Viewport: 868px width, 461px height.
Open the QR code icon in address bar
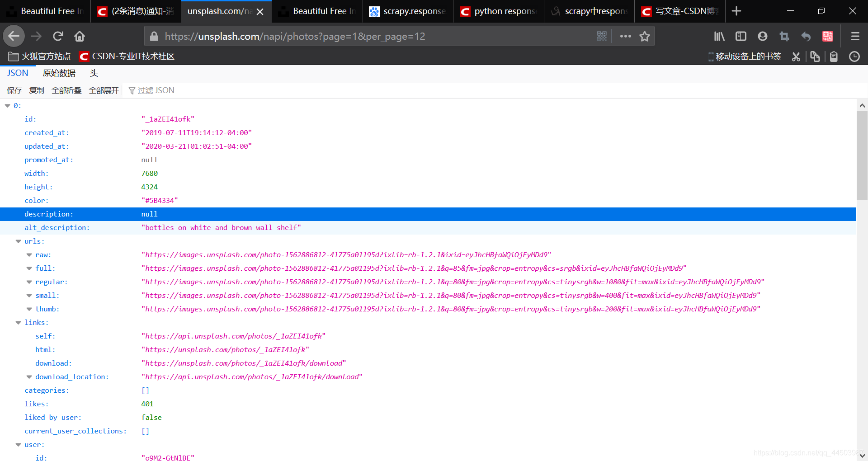[601, 36]
